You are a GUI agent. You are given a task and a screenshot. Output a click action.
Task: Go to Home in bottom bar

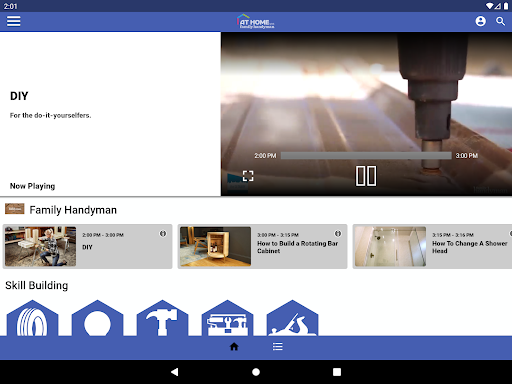coord(234,347)
